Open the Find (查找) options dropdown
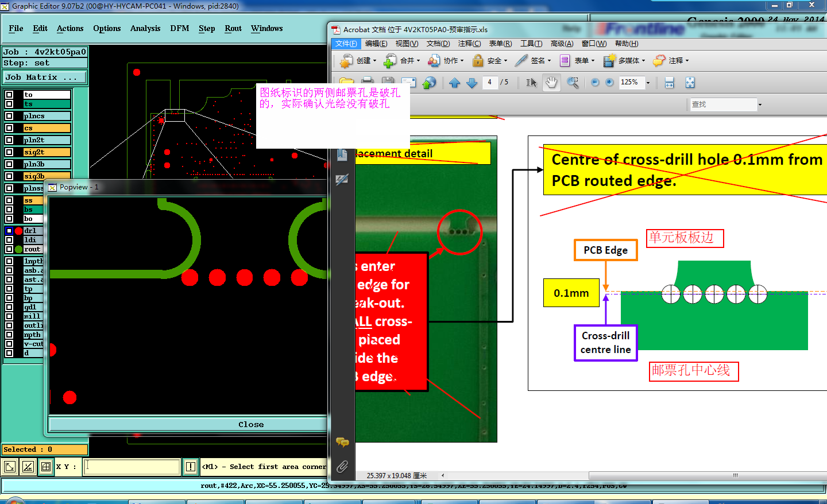The height and width of the screenshot is (504, 827). (x=760, y=104)
